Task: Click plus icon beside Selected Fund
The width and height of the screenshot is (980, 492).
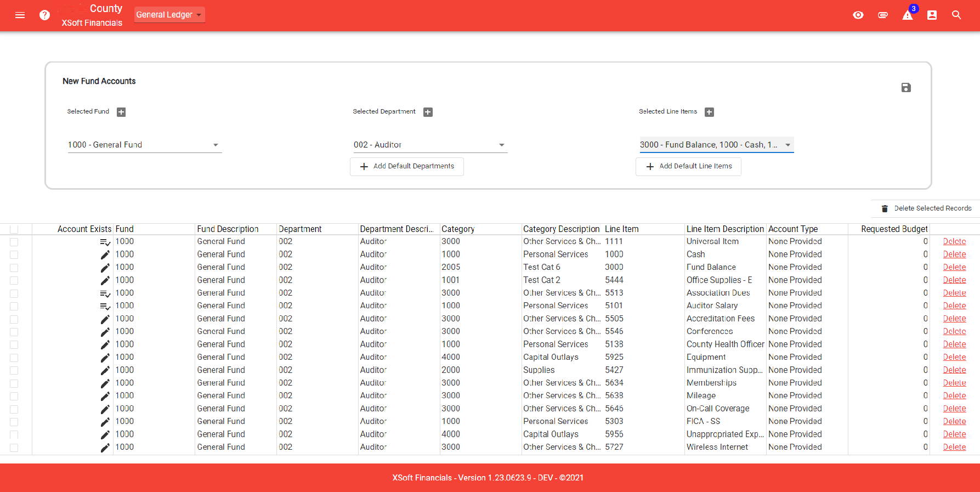Action: [x=121, y=112]
